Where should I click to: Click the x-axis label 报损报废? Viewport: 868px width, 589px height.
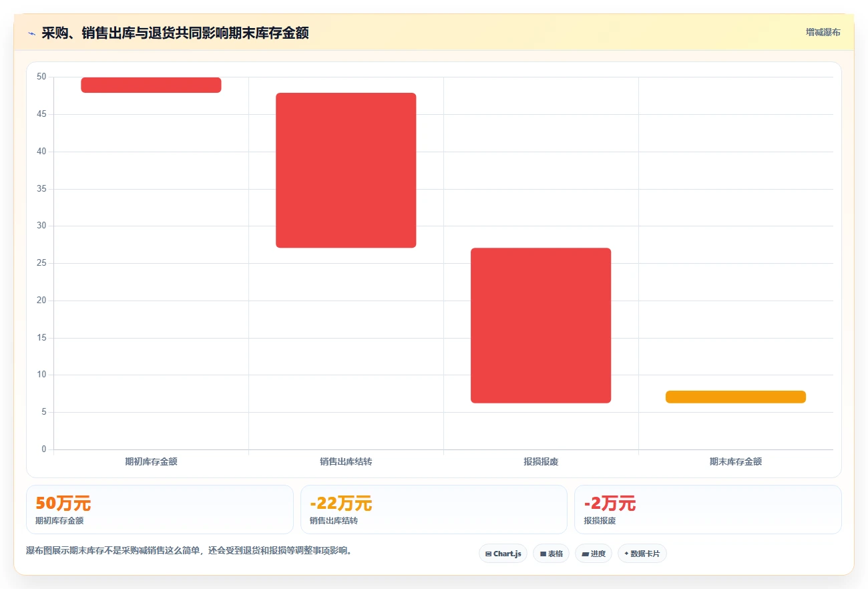coord(541,461)
